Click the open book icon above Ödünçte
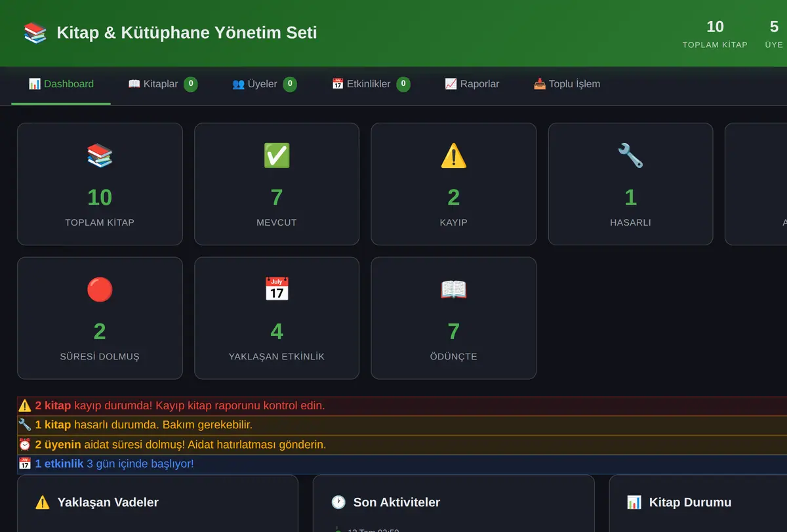The width and height of the screenshot is (787, 532). coord(454,290)
